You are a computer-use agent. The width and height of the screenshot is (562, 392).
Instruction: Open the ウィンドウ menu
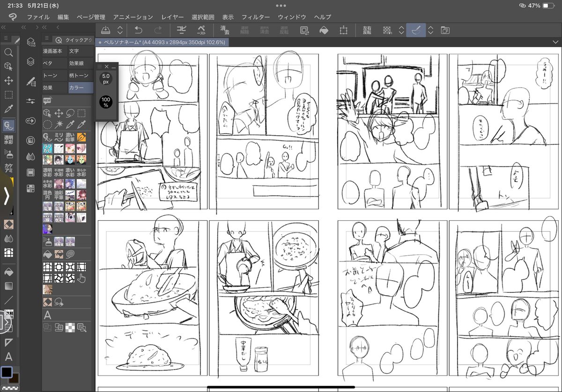point(292,17)
